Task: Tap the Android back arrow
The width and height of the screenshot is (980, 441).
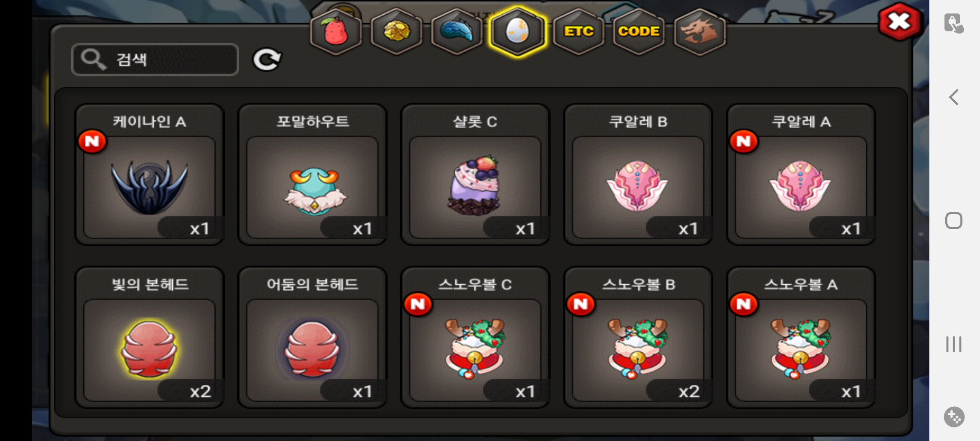Action: click(x=954, y=97)
